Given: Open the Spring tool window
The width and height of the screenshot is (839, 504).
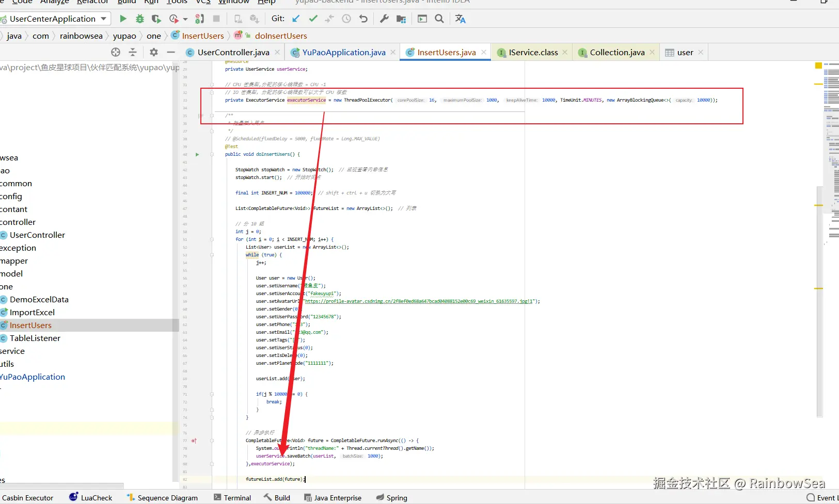Looking at the screenshot, I should [x=392, y=498].
